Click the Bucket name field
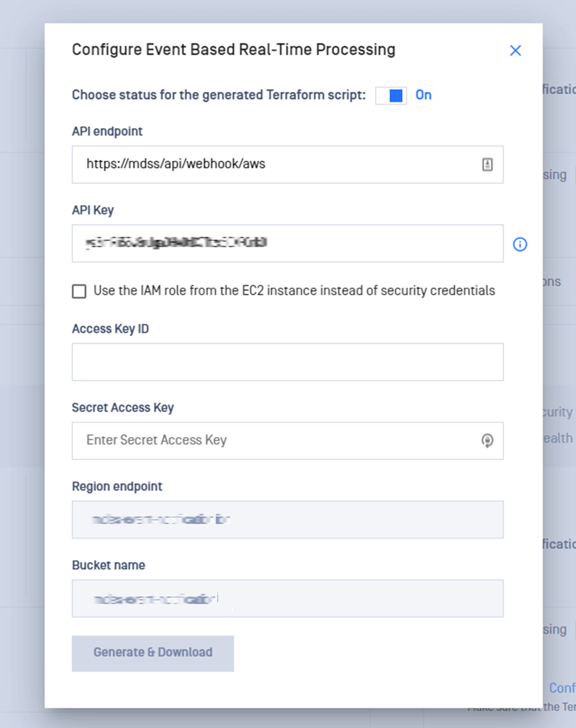The image size is (576, 728). tap(288, 598)
